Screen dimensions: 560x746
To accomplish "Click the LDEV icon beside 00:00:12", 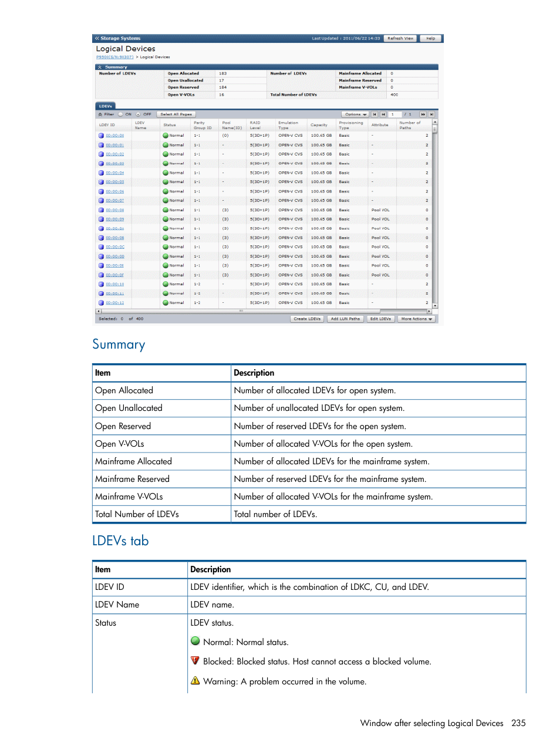I will pos(101,303).
